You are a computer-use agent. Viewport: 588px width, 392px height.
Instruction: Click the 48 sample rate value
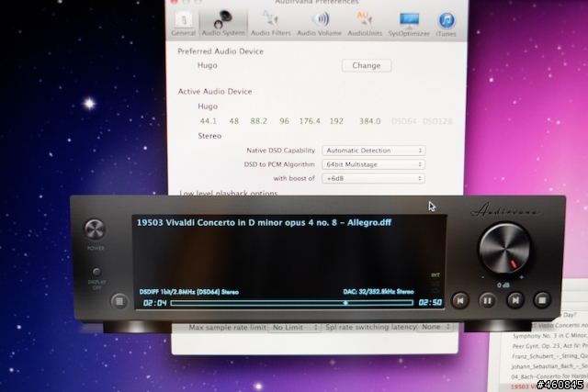coord(234,121)
